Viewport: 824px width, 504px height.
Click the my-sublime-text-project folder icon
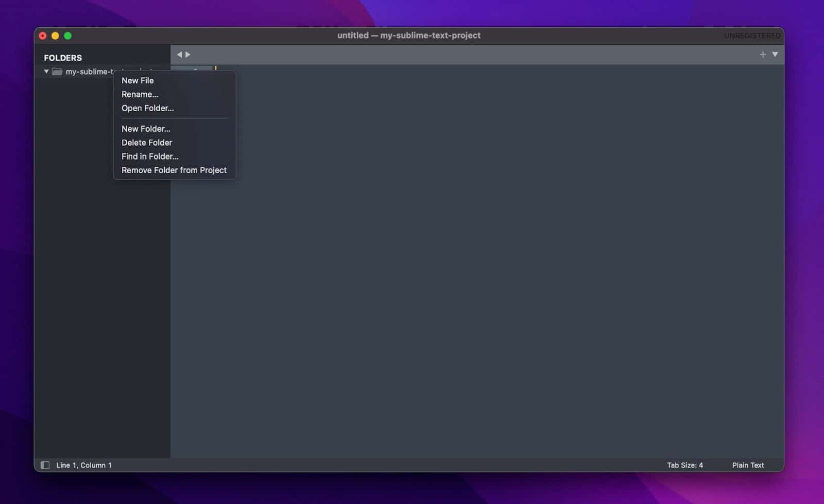57,72
